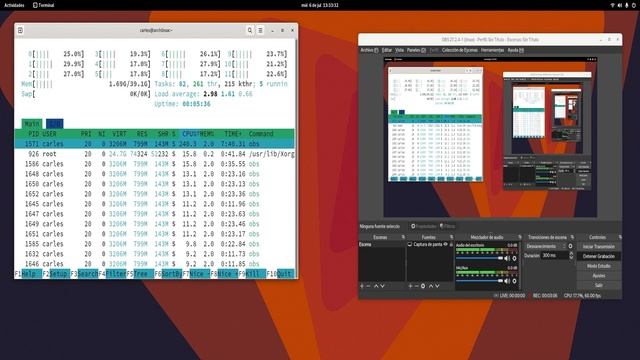Screen dimensions: 640x360
Task: Select the Escena item in scenes list
Action: tap(381, 244)
